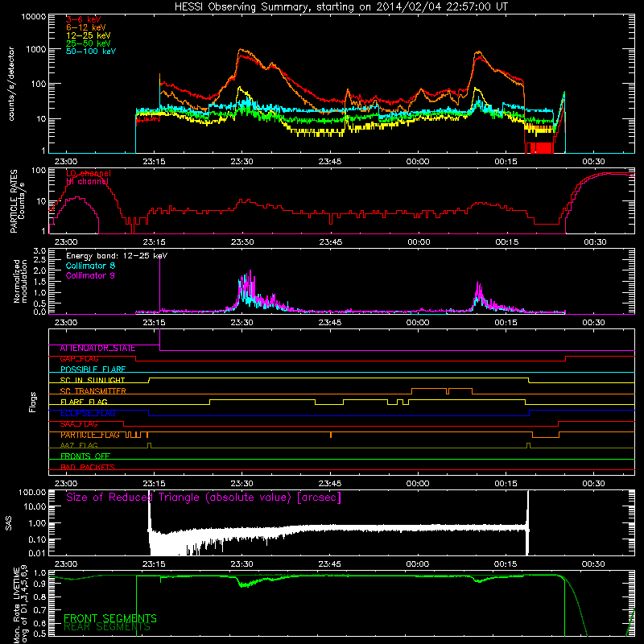Click the HI channel legend label

[87, 181]
